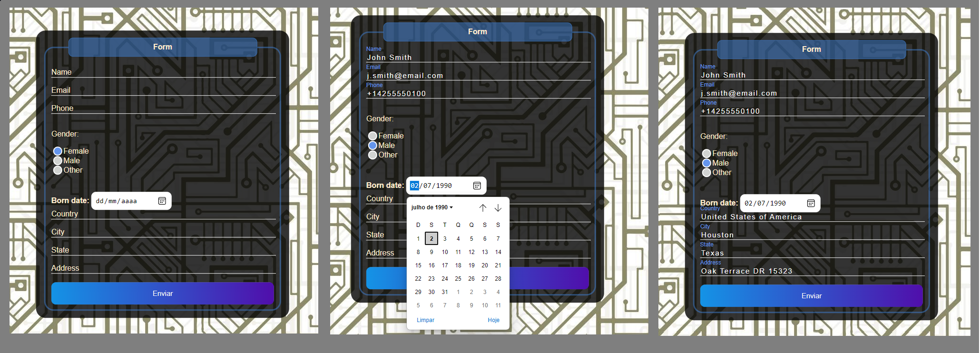
Task: Click Enviar button in right form
Action: tap(811, 296)
